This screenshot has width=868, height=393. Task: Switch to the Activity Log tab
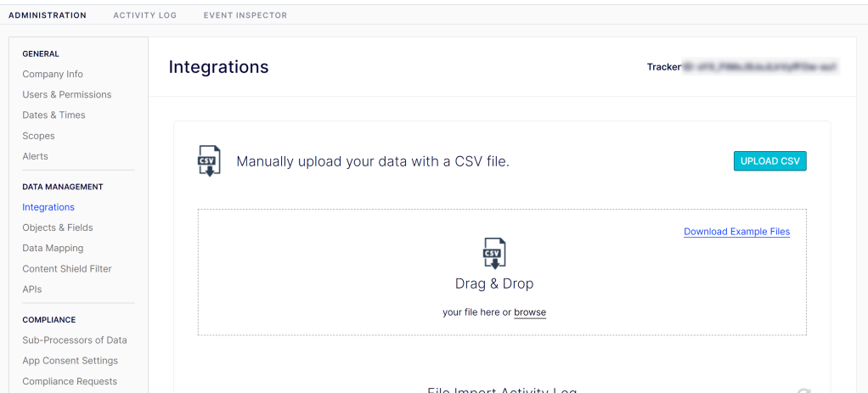(145, 15)
